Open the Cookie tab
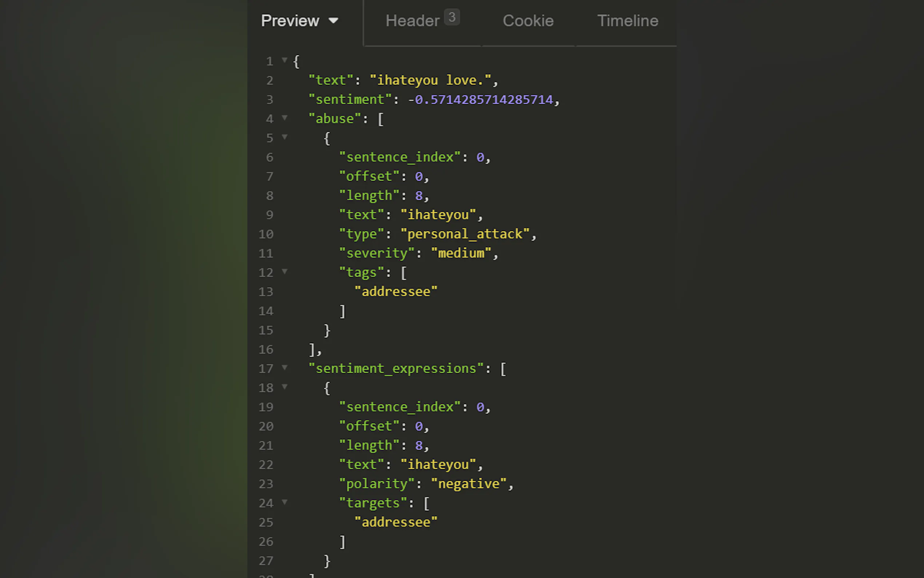This screenshot has height=578, width=924. point(528,21)
